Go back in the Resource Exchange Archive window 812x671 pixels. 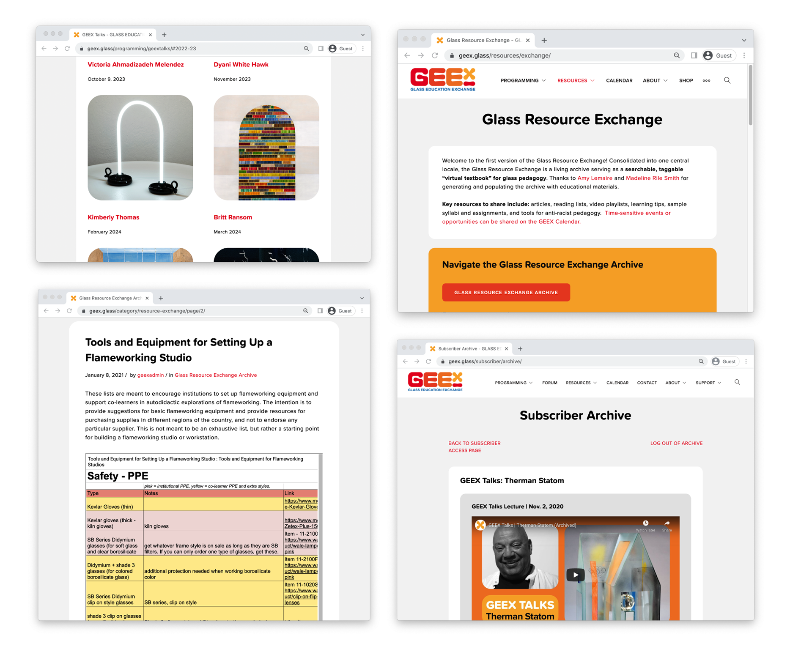click(x=46, y=311)
